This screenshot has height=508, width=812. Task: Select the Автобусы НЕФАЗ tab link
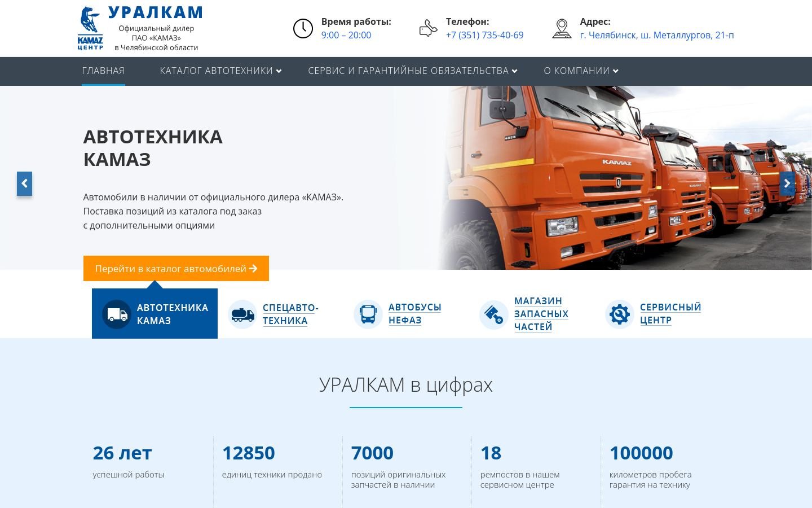coord(414,313)
